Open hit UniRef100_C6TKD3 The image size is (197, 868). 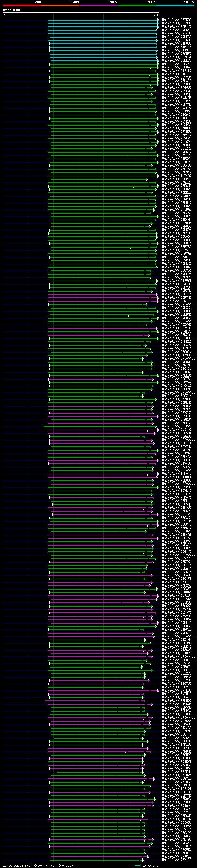176,20
